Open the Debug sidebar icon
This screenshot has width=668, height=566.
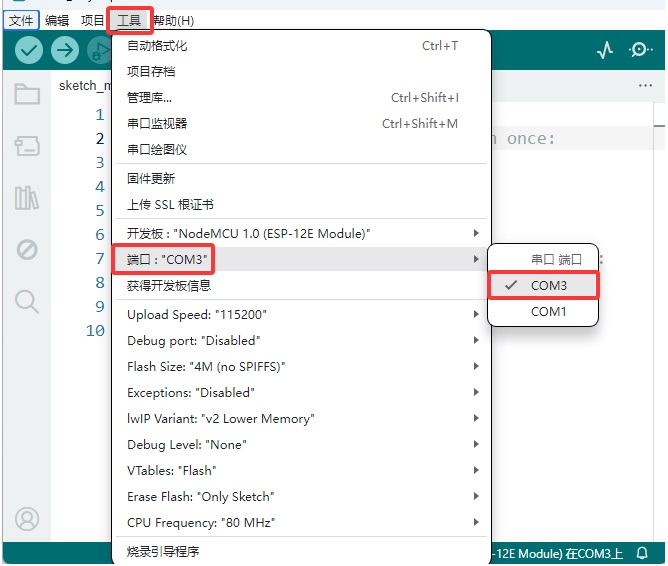[x=27, y=250]
